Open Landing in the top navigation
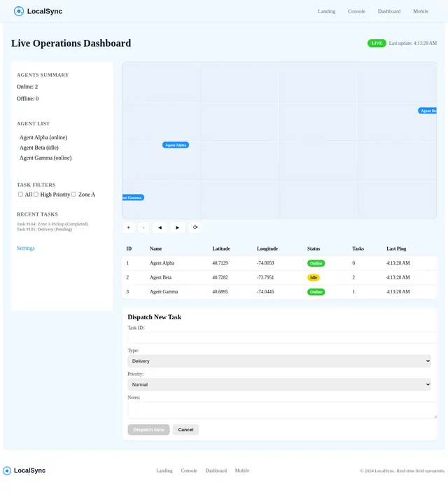The height and width of the screenshot is (495, 448). click(x=326, y=11)
